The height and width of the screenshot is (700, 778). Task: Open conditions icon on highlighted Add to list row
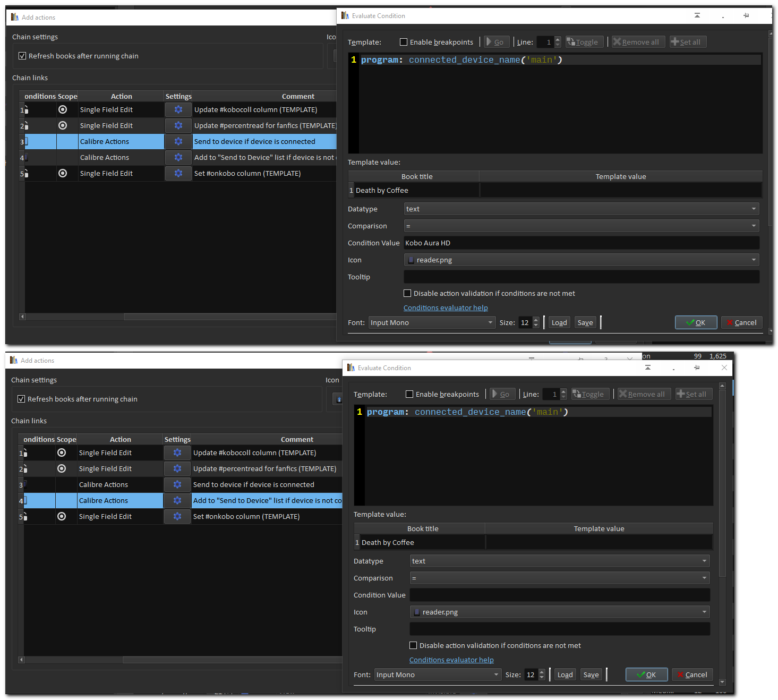point(25,501)
